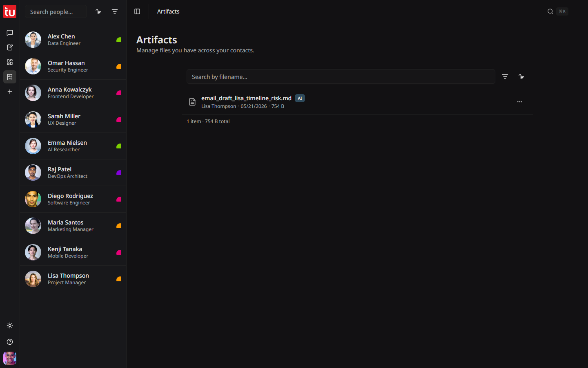
Task: Click Raj Patel's purple status marker
Action: [119, 173]
